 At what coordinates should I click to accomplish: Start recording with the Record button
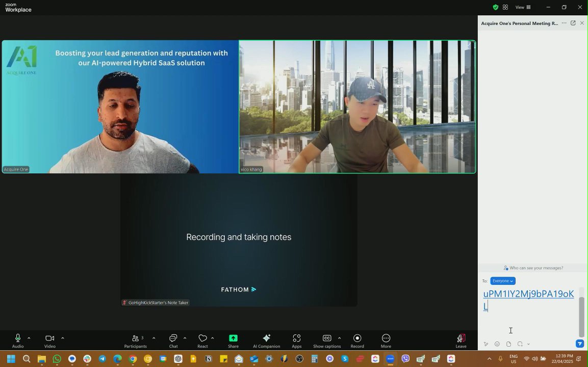pyautogui.click(x=357, y=341)
